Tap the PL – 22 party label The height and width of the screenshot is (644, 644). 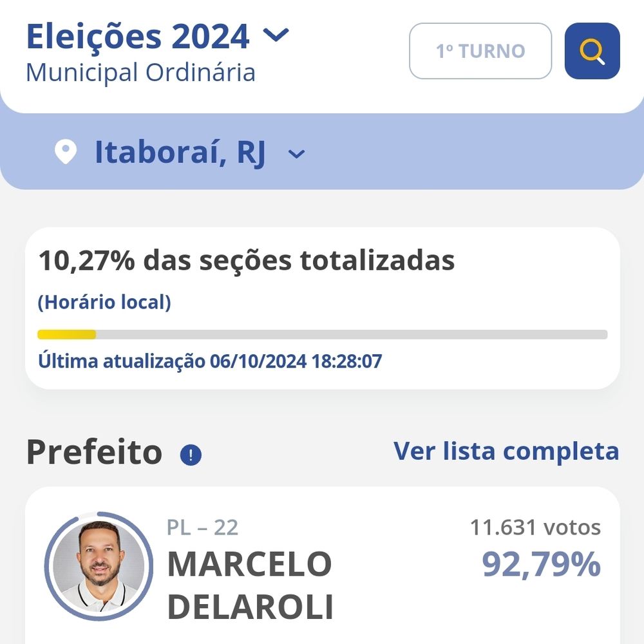coord(202,527)
